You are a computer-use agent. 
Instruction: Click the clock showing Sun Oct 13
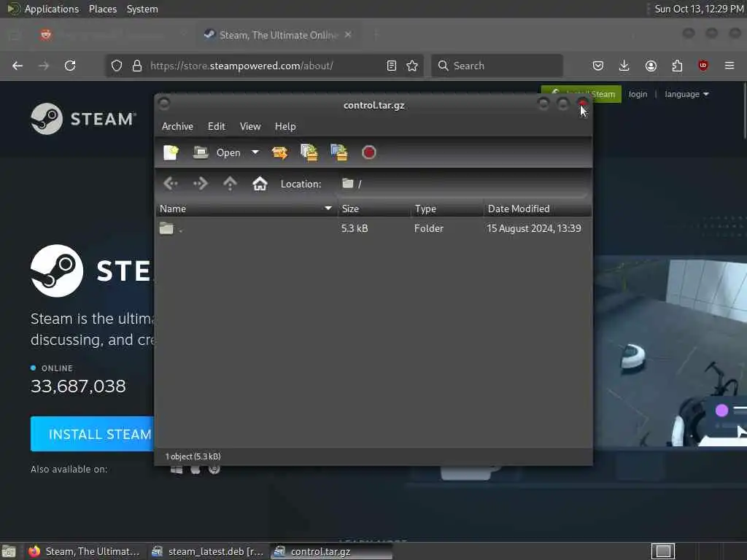tap(698, 9)
